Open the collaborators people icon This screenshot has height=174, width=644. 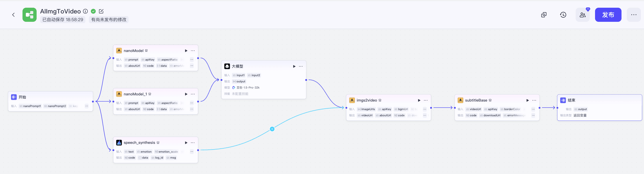(582, 15)
